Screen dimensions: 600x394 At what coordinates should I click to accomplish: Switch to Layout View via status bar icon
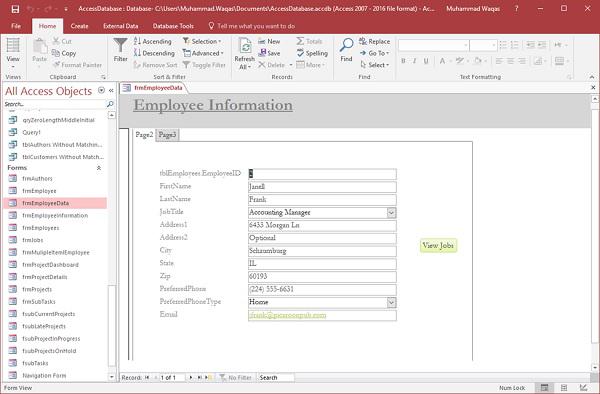(x=564, y=388)
